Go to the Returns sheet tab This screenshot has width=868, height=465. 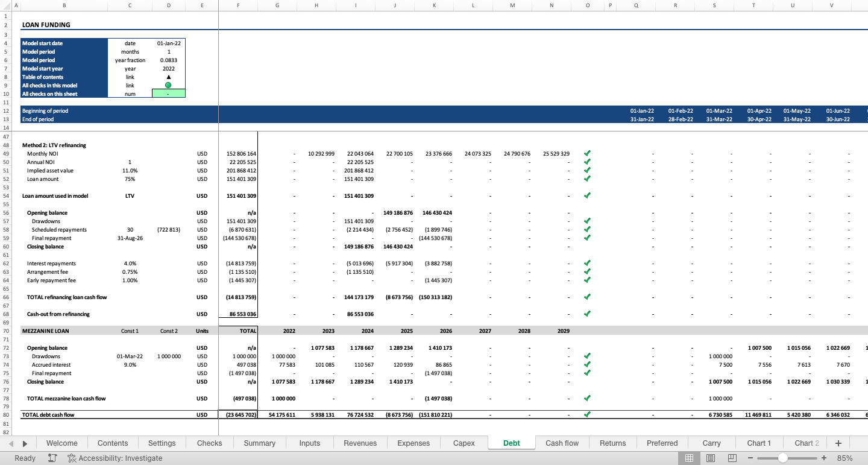[x=613, y=443]
